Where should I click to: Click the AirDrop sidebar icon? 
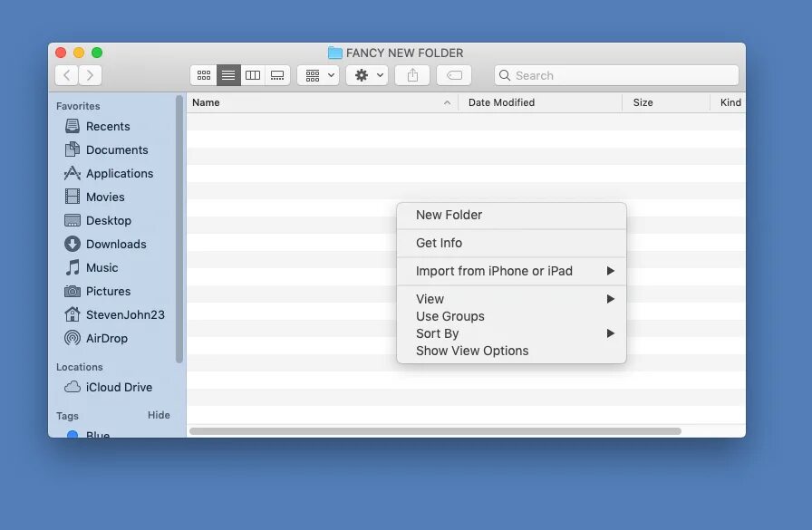coord(72,338)
